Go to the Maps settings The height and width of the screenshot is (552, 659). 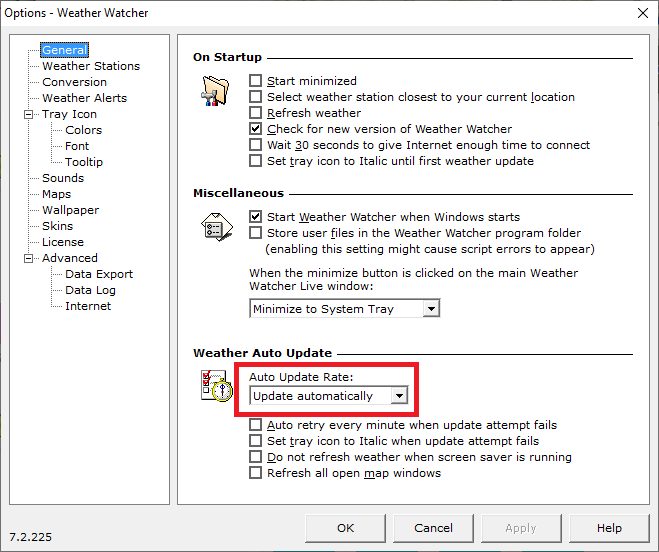[x=56, y=194]
